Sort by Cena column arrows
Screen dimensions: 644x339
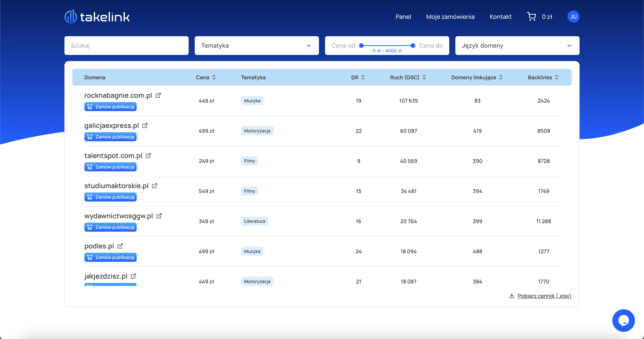point(214,77)
